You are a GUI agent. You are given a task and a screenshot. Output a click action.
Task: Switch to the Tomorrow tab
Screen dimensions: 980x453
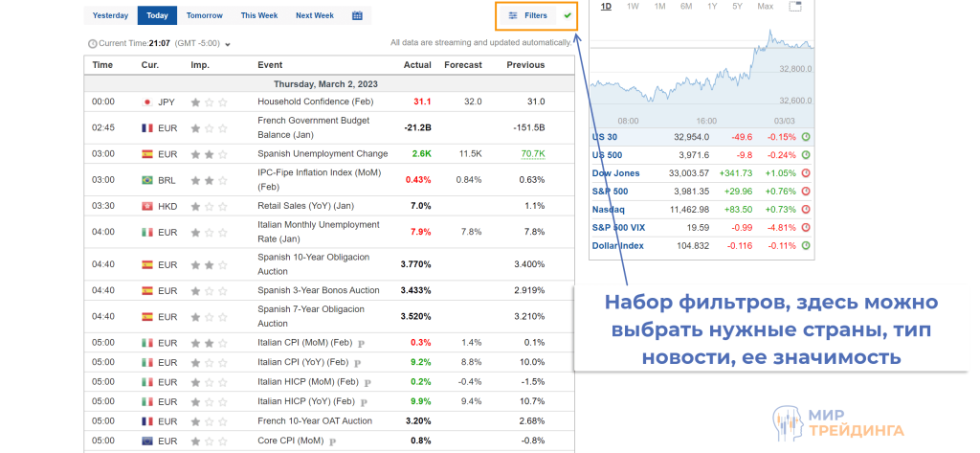[x=204, y=15]
